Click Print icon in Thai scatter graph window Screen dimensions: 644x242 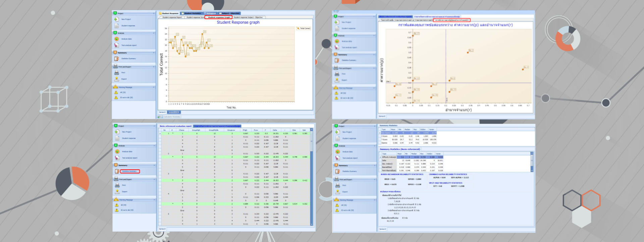[x=337, y=74]
